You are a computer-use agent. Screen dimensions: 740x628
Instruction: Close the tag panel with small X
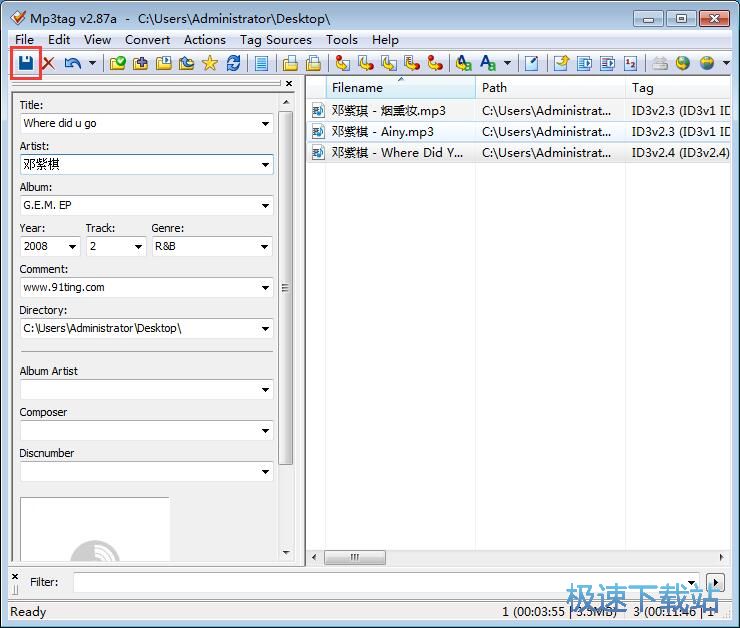tap(289, 84)
